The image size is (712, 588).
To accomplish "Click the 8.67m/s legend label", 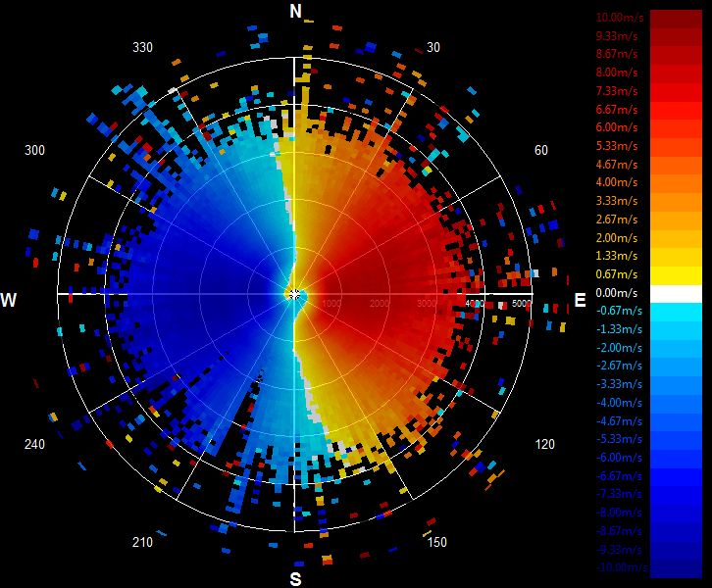I will pos(617,54).
